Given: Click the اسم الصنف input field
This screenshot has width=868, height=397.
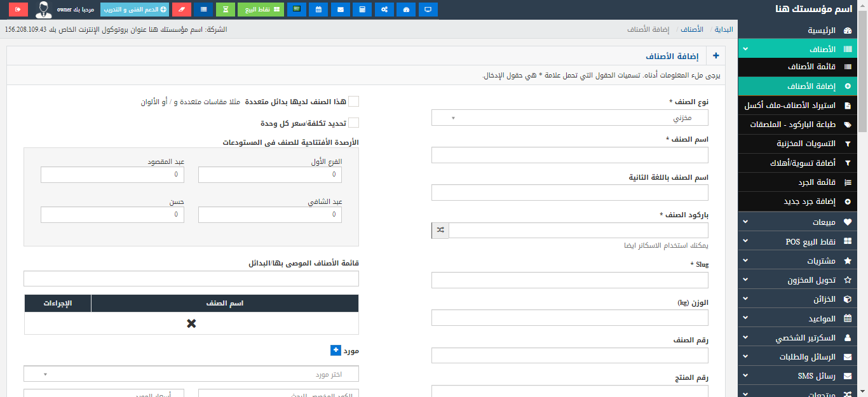Looking at the screenshot, I should tap(569, 156).
